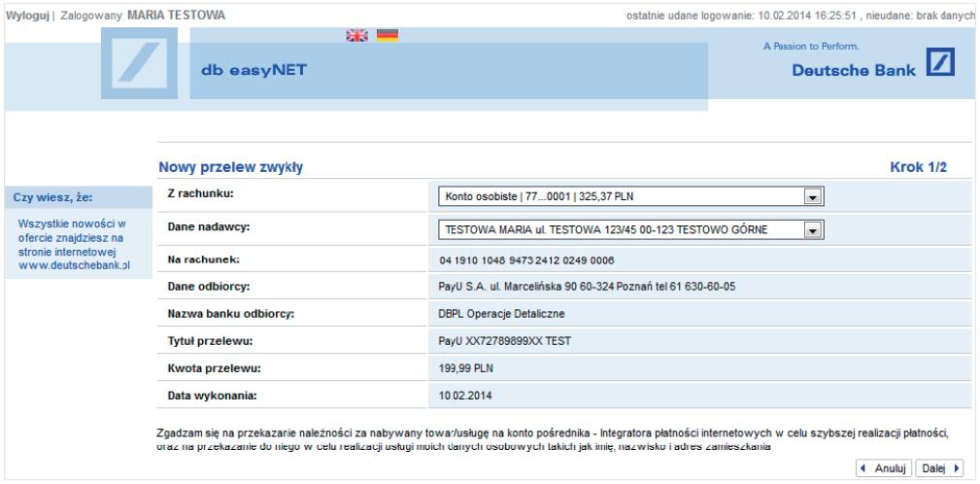Click the DBPL Operacje Detaliczne bank name
The width and height of the screenshot is (980, 484).
coord(501,314)
